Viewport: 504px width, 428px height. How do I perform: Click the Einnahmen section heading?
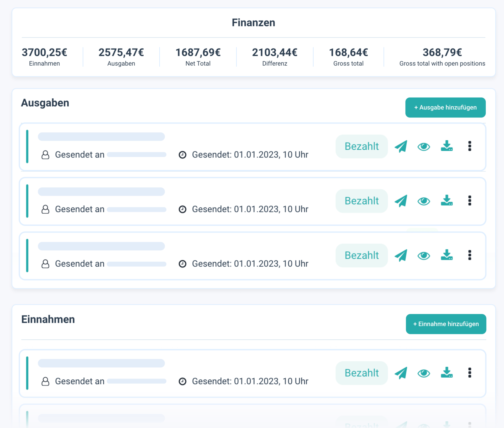click(48, 319)
